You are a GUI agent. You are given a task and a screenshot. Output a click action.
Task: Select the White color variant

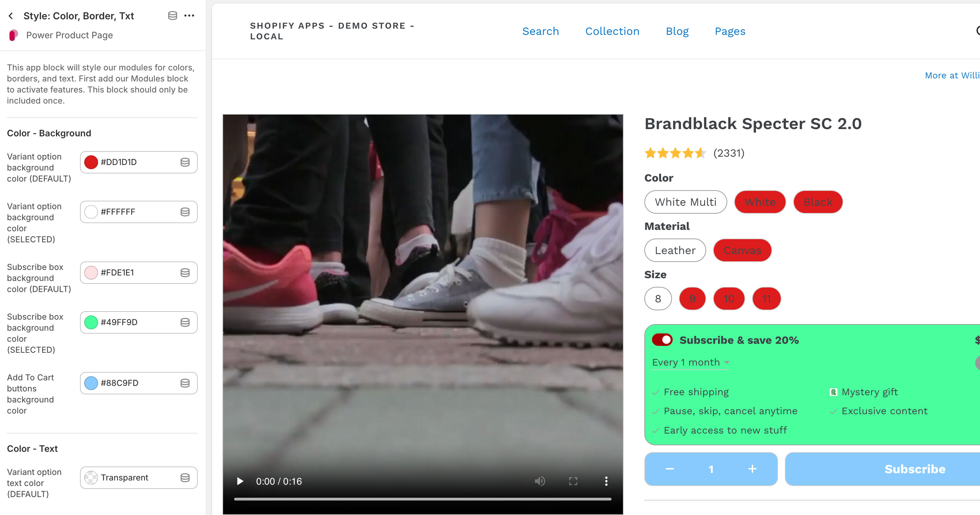pos(760,202)
